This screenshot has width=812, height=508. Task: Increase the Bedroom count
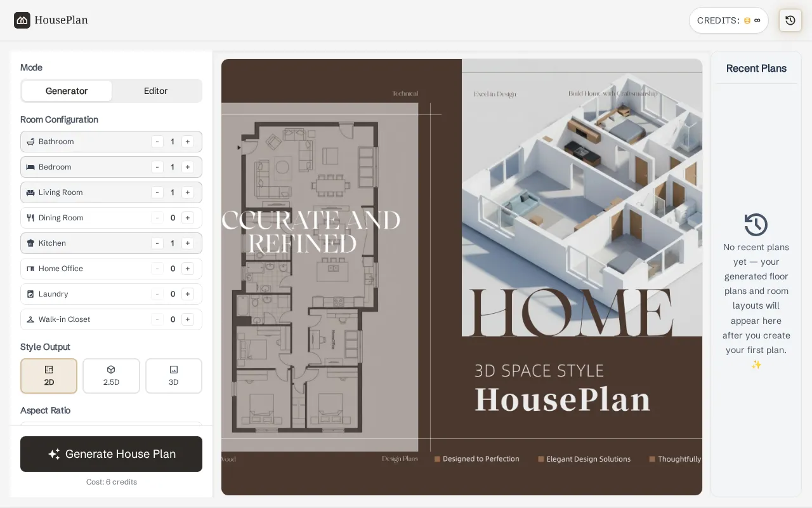(188, 167)
